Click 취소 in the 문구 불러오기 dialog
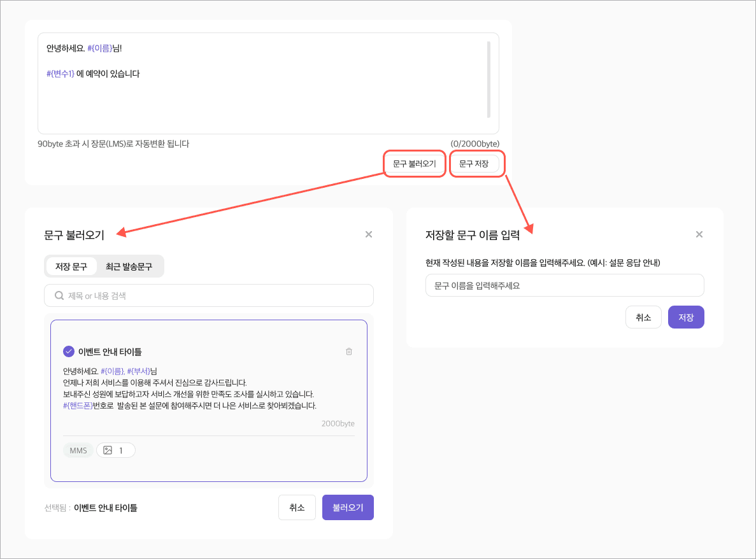Screen dimensions: 756x559 coord(297,507)
